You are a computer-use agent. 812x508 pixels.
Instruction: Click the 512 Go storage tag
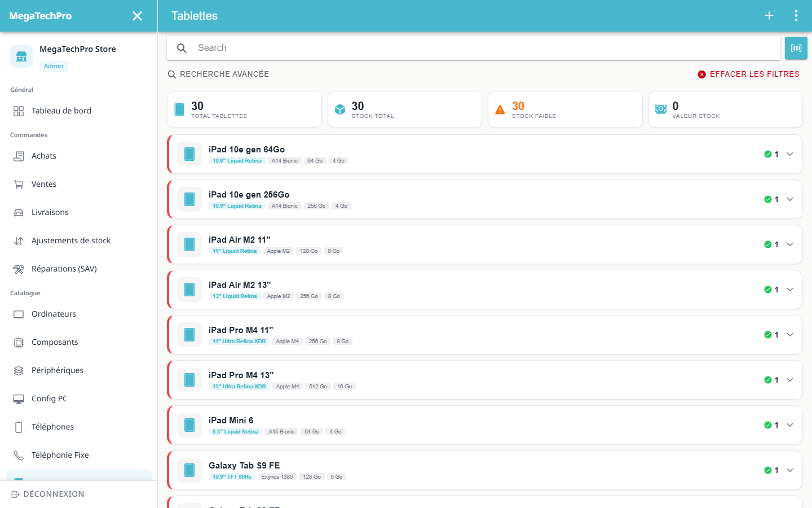pos(318,387)
